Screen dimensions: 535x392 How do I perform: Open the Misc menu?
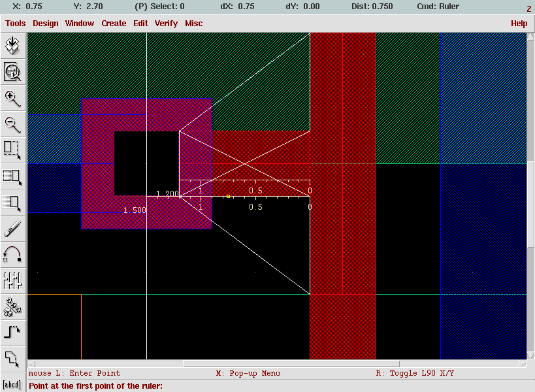194,24
